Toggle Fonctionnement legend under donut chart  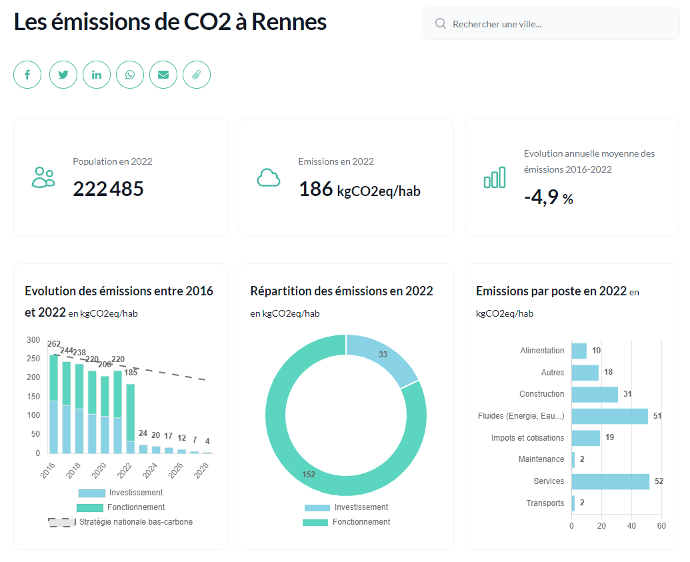346,522
